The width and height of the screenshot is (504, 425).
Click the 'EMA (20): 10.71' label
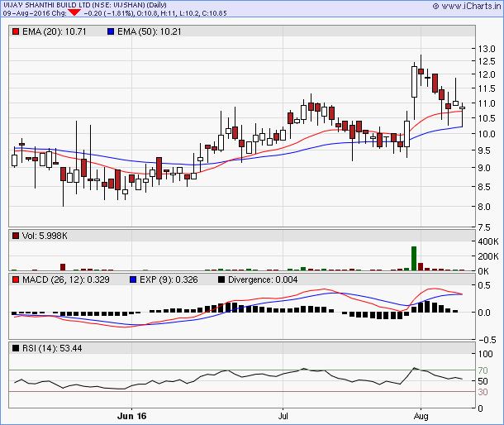[x=55, y=32]
